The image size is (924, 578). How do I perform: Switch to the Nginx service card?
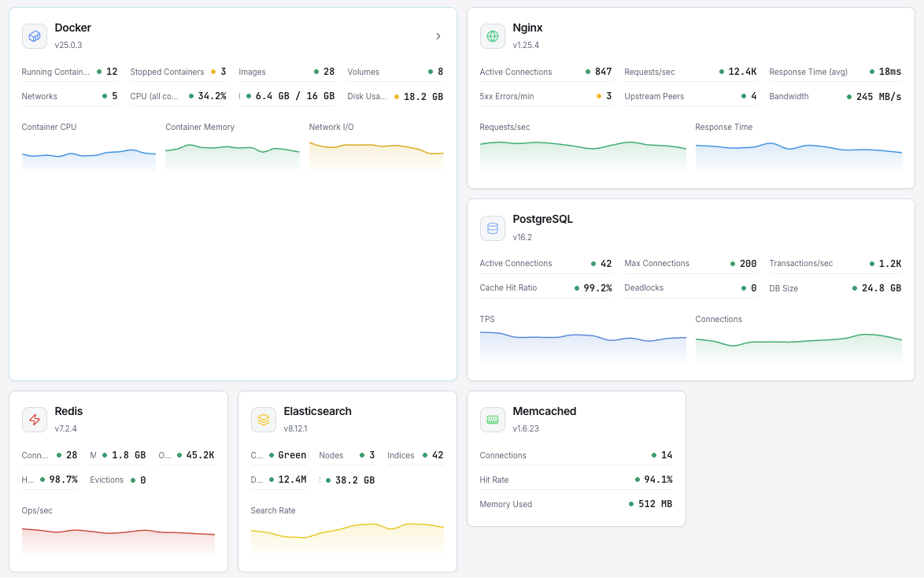[x=528, y=28]
